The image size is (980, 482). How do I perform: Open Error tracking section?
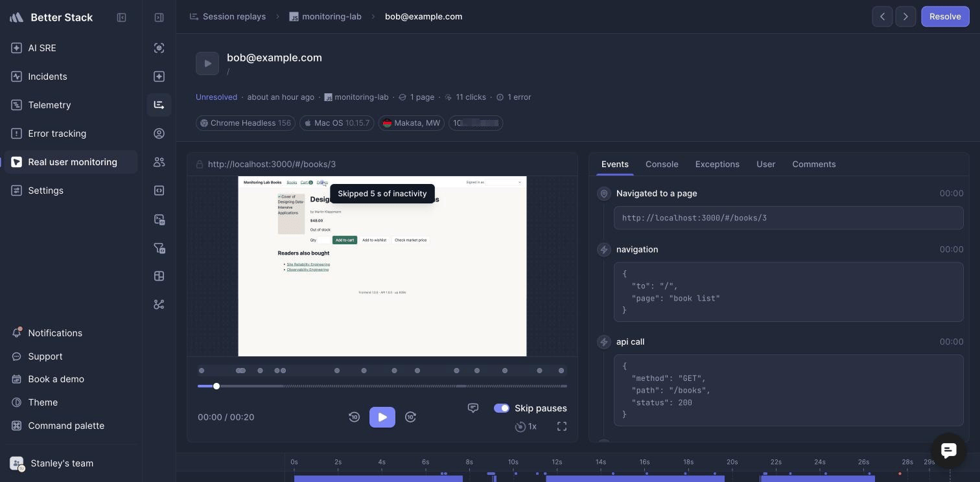71,133
